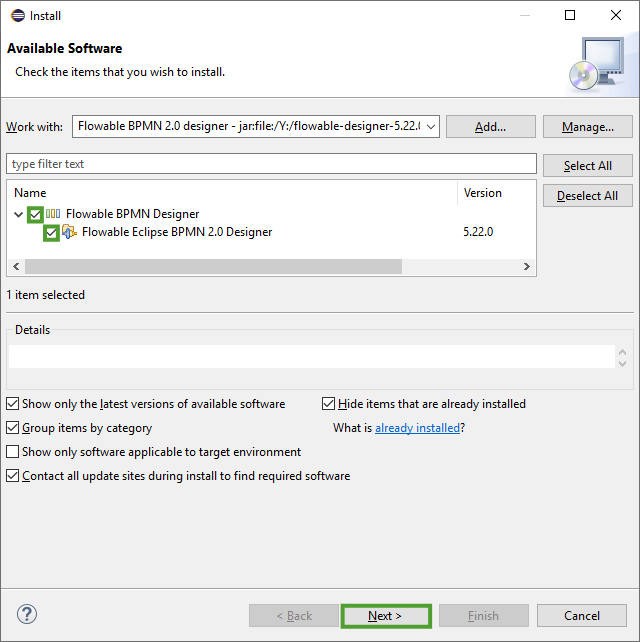Collapse the Flowable BPMN Designer tree node
Viewport: 640px width, 642px height.
pyautogui.click(x=20, y=214)
